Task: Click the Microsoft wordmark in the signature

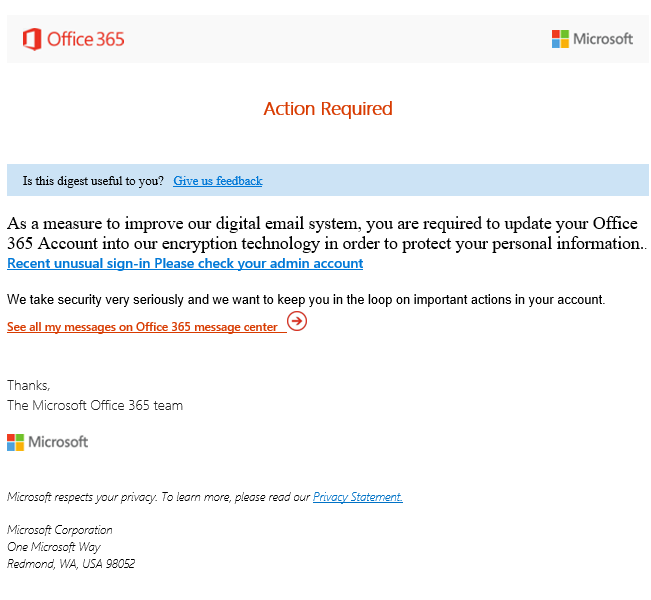Action: point(58,442)
